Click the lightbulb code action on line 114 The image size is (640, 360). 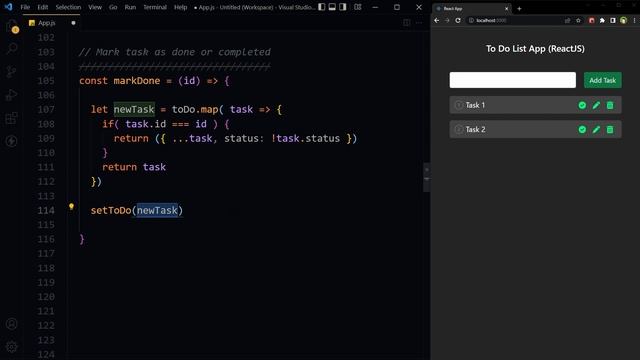(x=71, y=207)
